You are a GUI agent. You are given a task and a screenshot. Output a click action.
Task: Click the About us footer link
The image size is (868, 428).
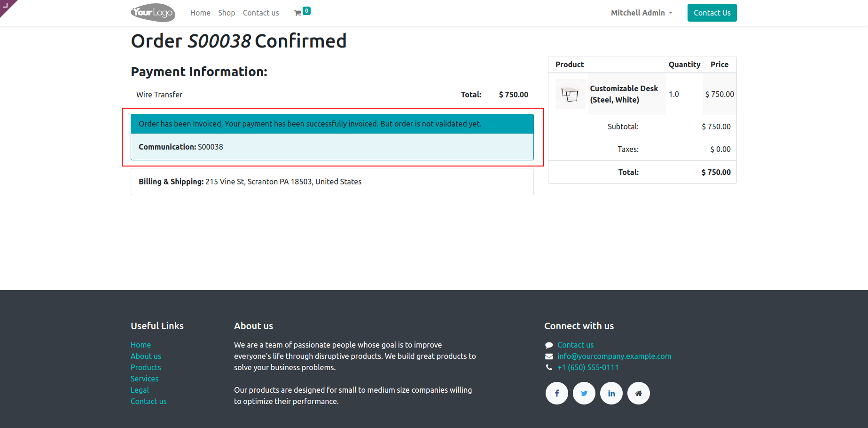[x=146, y=356]
